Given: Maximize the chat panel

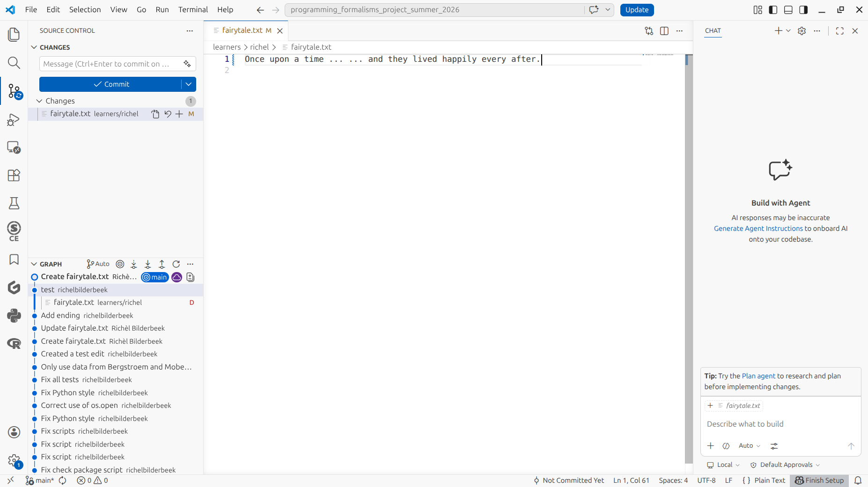Looking at the screenshot, I should (x=840, y=31).
